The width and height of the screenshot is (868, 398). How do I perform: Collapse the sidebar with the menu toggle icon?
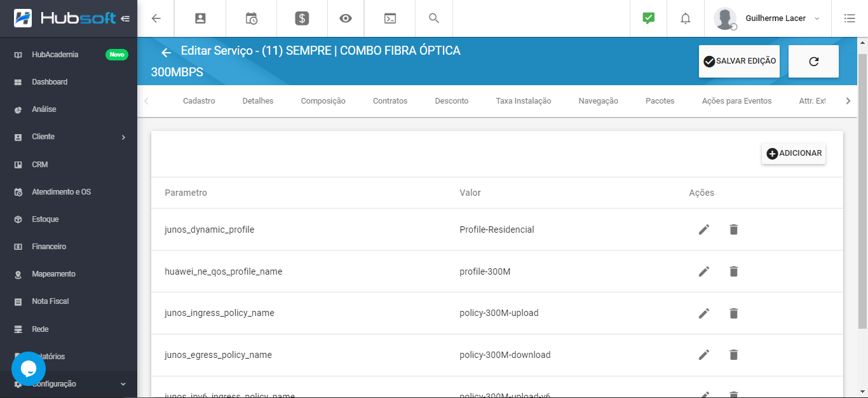(125, 18)
